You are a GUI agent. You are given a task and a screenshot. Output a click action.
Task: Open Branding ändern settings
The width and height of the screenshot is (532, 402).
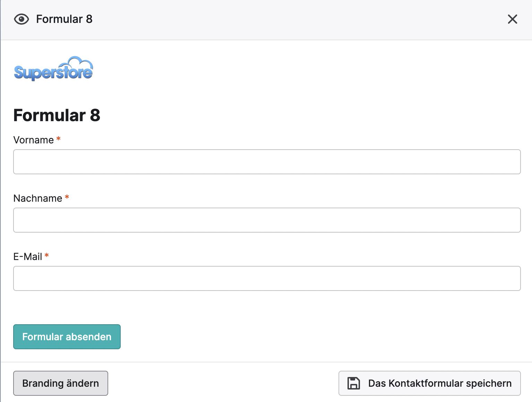click(61, 383)
